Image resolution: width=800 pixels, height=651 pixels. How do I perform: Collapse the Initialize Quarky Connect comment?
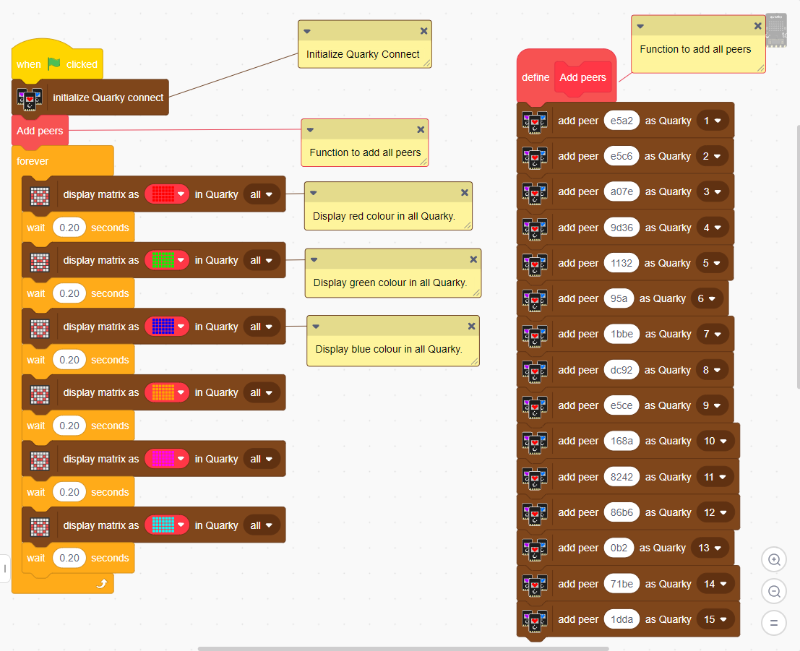(x=307, y=31)
